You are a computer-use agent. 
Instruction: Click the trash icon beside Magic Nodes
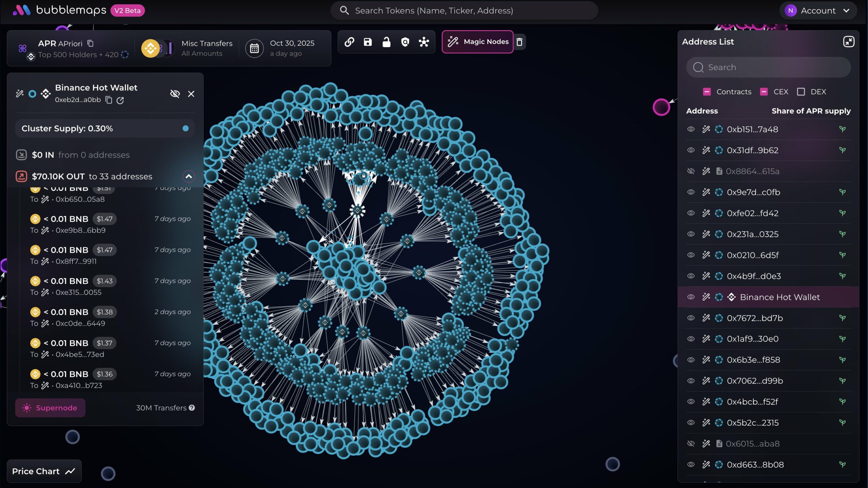pyautogui.click(x=519, y=42)
